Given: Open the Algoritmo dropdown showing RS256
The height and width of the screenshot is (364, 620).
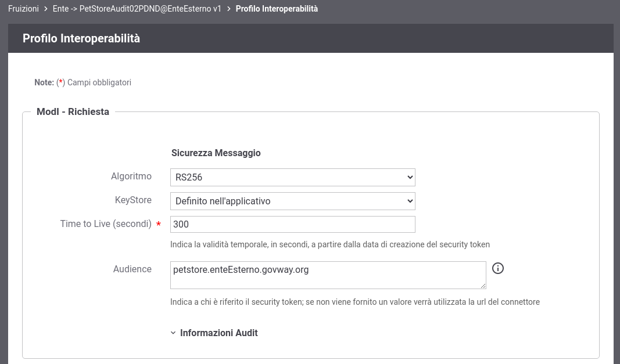Looking at the screenshot, I should tap(293, 178).
